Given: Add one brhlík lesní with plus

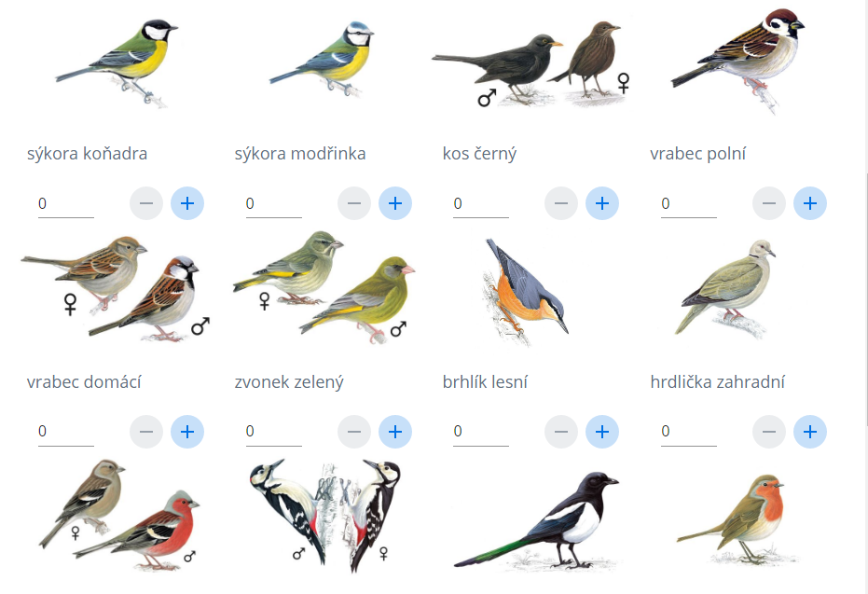Looking at the screenshot, I should (602, 431).
